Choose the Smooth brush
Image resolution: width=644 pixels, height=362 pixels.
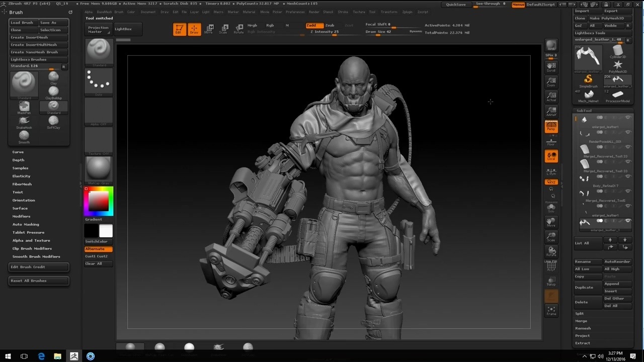(24, 137)
